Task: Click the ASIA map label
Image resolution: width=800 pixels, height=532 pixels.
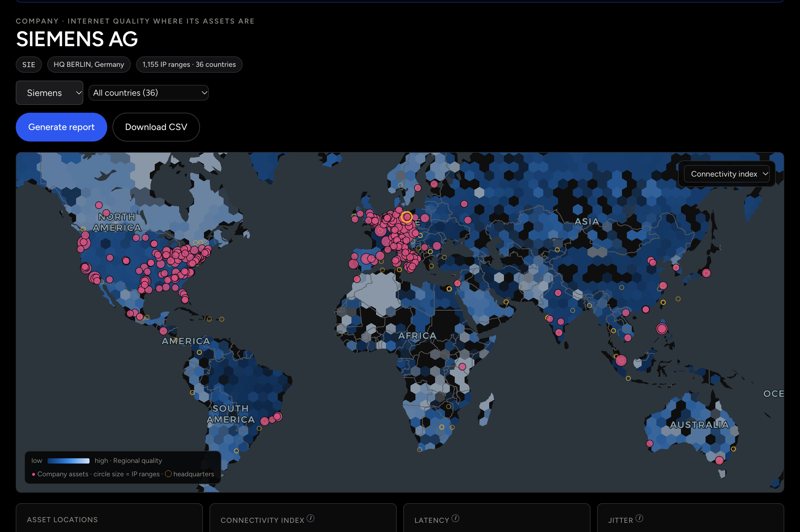Action: tap(587, 221)
